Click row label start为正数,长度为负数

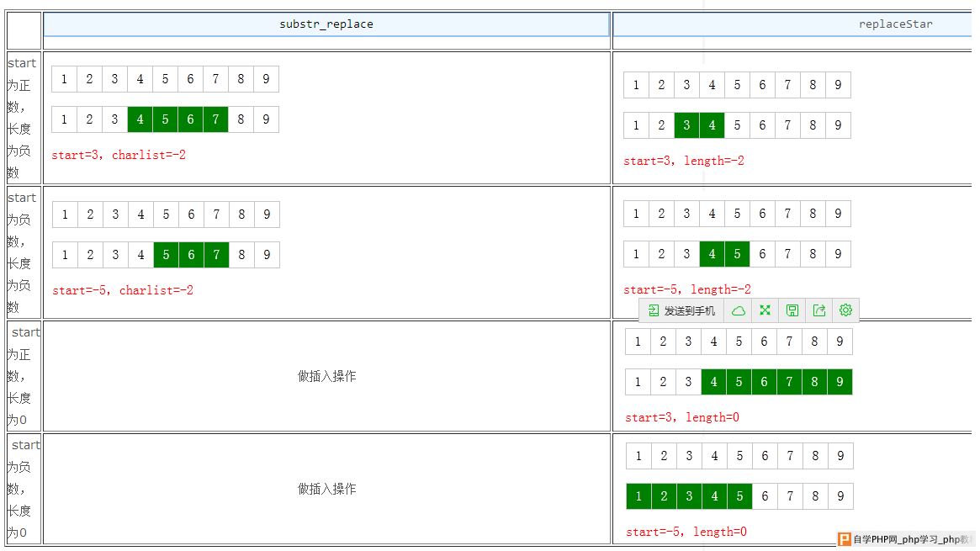[23, 118]
